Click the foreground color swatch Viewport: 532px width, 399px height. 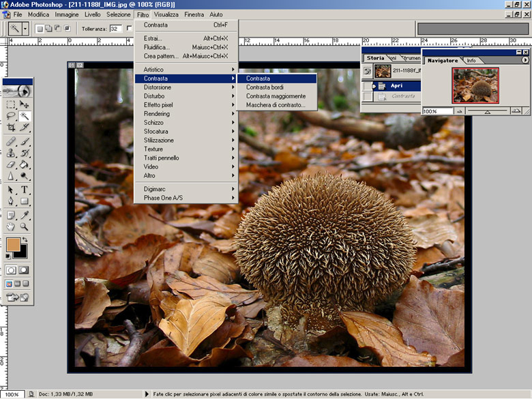[x=13, y=245]
